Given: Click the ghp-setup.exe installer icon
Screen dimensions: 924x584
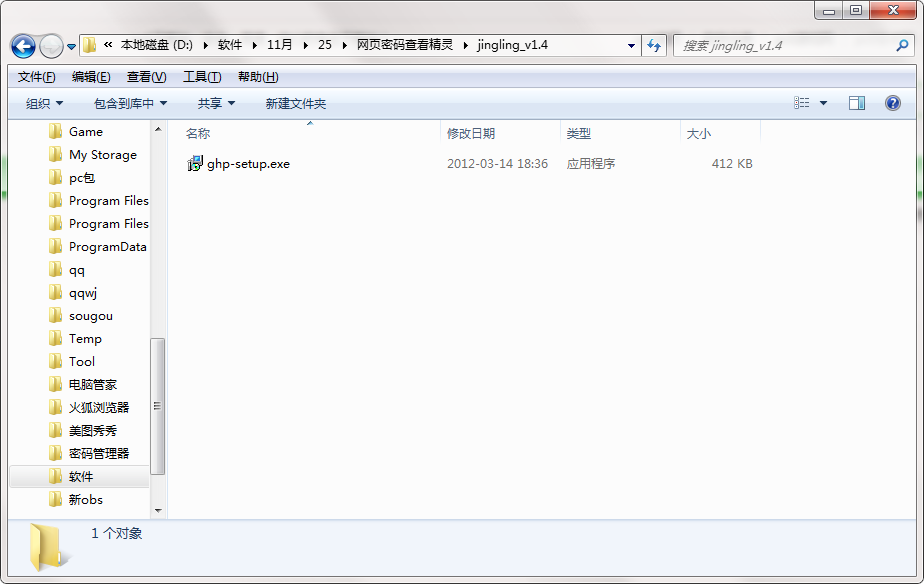Looking at the screenshot, I should (194, 164).
